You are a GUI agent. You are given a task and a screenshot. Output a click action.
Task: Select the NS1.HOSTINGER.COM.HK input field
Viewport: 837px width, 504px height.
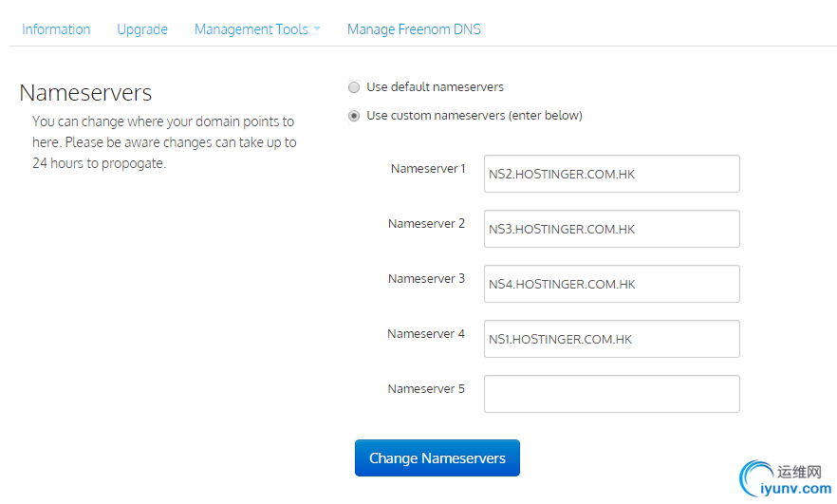(611, 339)
